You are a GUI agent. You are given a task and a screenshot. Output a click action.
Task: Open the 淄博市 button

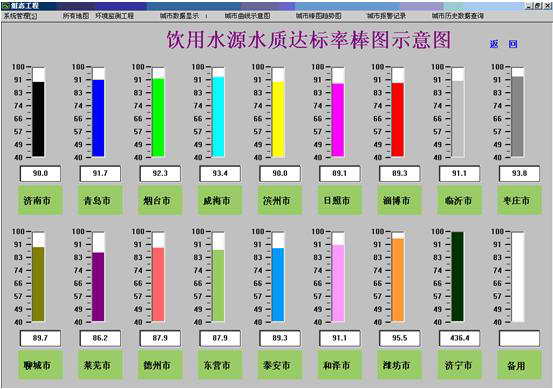(400, 201)
